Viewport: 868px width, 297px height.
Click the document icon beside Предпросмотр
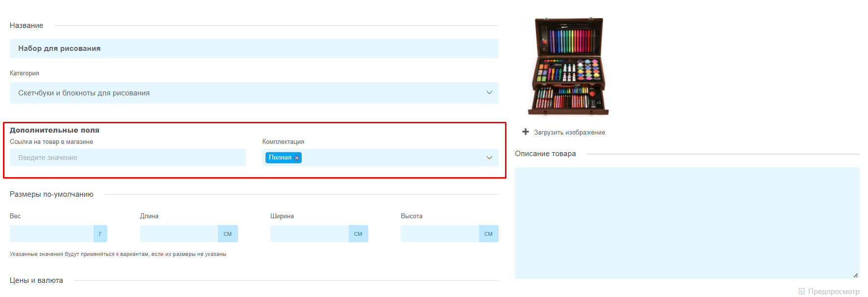coord(801,291)
